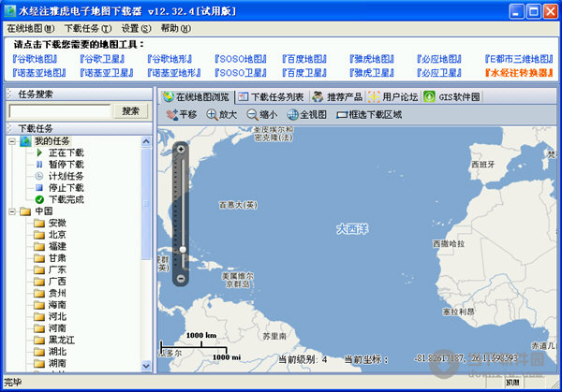
Task: Open 计划任务 scheduled tasks
Action: (x=60, y=176)
